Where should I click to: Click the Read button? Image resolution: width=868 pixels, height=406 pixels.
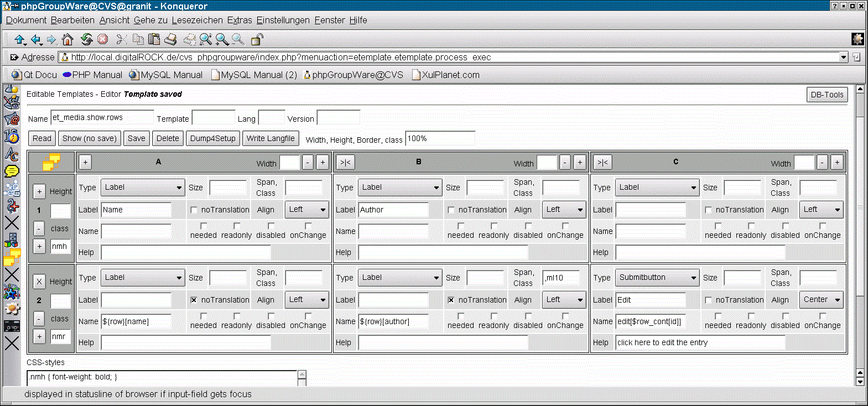click(42, 138)
